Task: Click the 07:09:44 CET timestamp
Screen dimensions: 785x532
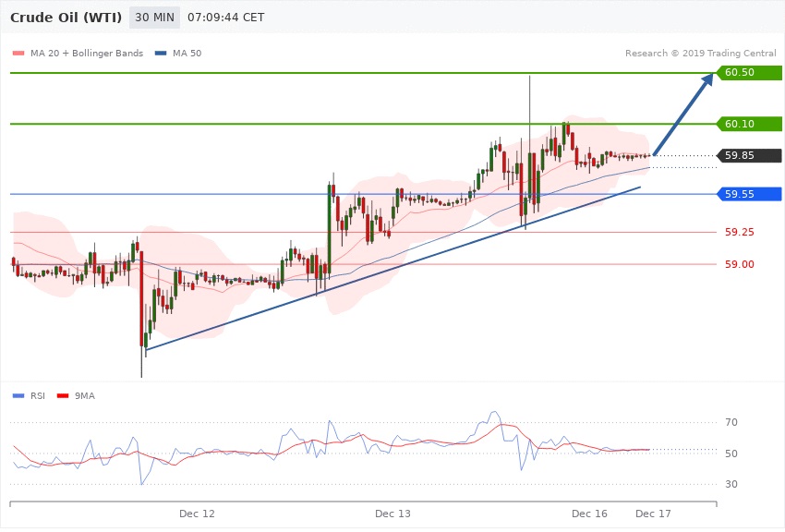Action: tap(226, 18)
